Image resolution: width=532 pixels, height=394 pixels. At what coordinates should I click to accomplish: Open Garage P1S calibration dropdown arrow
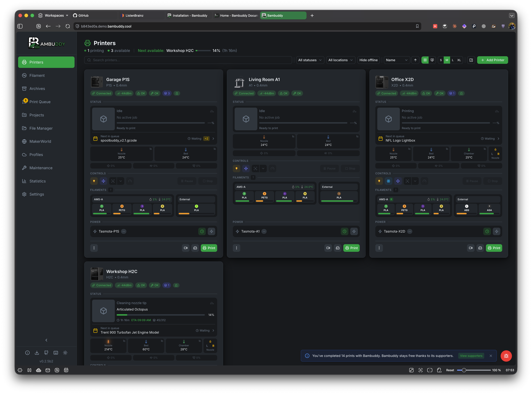click(x=121, y=181)
